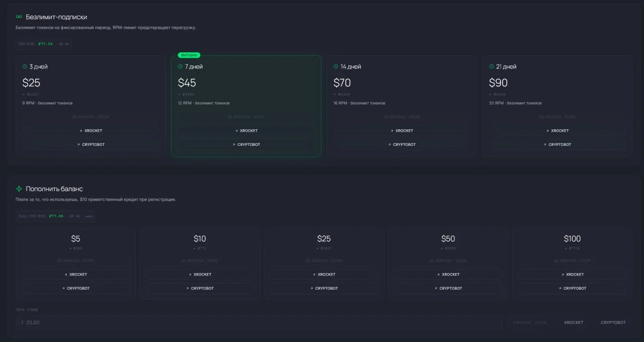Click the USD/RUB rate chip under subscriptions
This screenshot has height=342, width=644.
[44, 44]
